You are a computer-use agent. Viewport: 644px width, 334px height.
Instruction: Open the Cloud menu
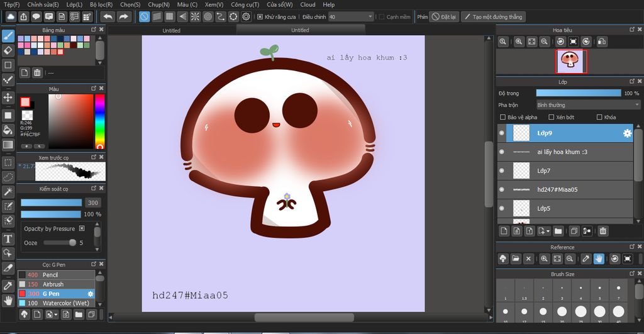tap(308, 4)
